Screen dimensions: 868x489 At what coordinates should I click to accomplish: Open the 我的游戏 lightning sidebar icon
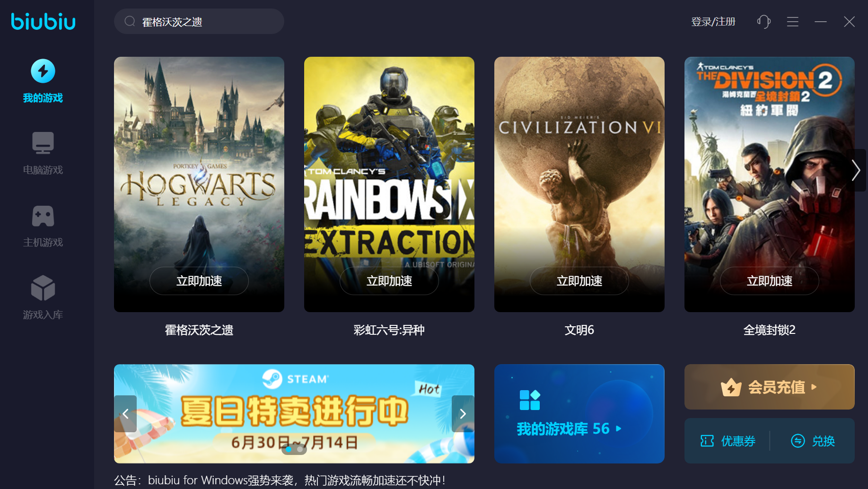click(x=43, y=71)
